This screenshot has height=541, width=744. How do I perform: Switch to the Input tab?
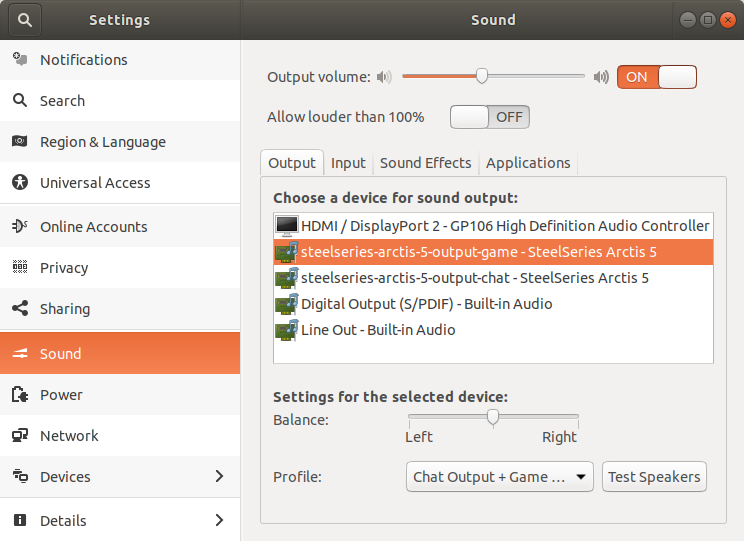[348, 163]
